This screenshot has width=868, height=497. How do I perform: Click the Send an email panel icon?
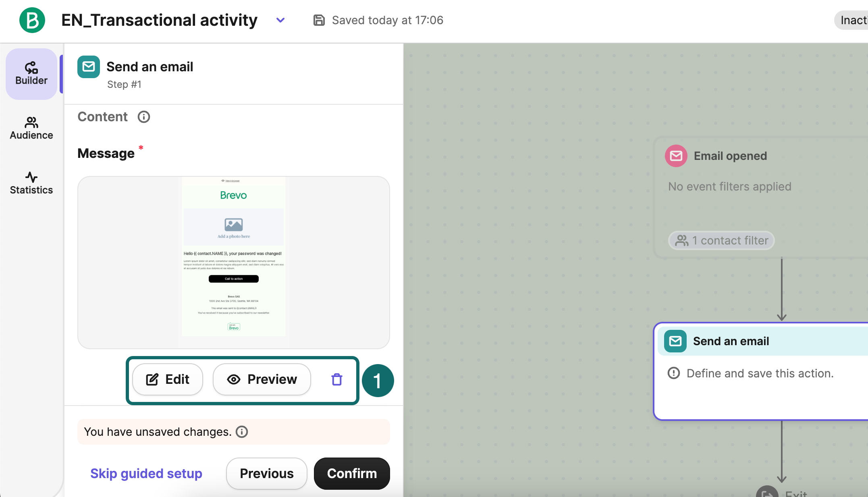pyautogui.click(x=89, y=67)
